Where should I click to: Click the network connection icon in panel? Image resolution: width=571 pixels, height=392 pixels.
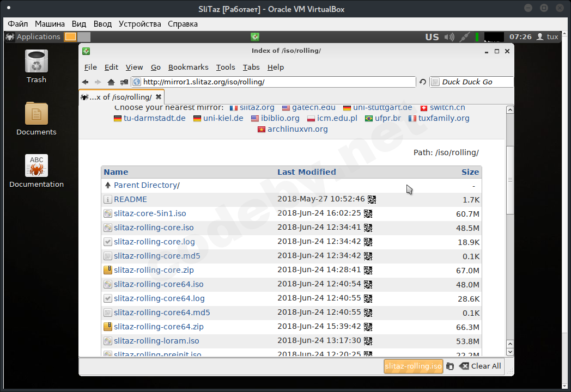[464, 37]
